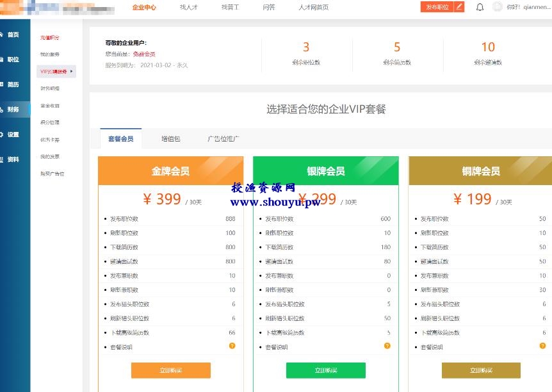Click 剩余职位数 count of 3
This screenshot has width=552, height=392.
tap(306, 47)
